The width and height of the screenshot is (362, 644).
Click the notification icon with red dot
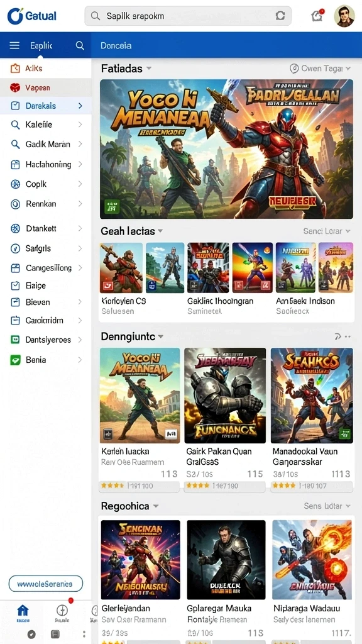coord(317,16)
